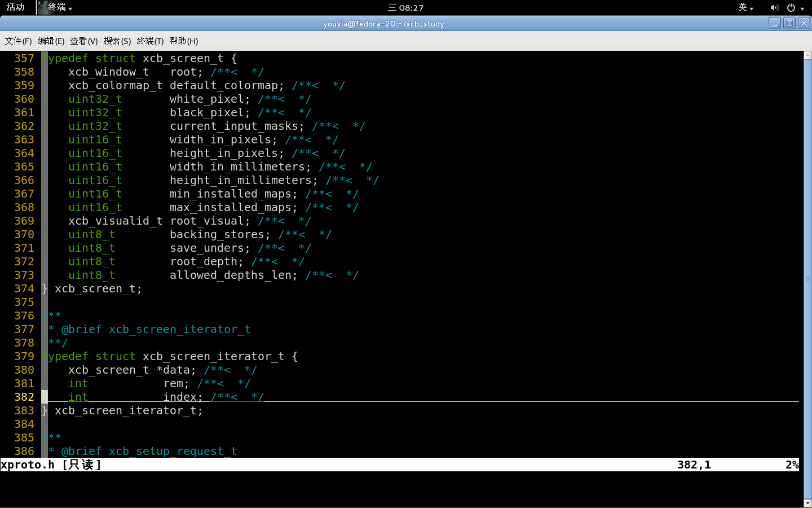Click 'allowed_depths_len' on line 373

(231, 275)
